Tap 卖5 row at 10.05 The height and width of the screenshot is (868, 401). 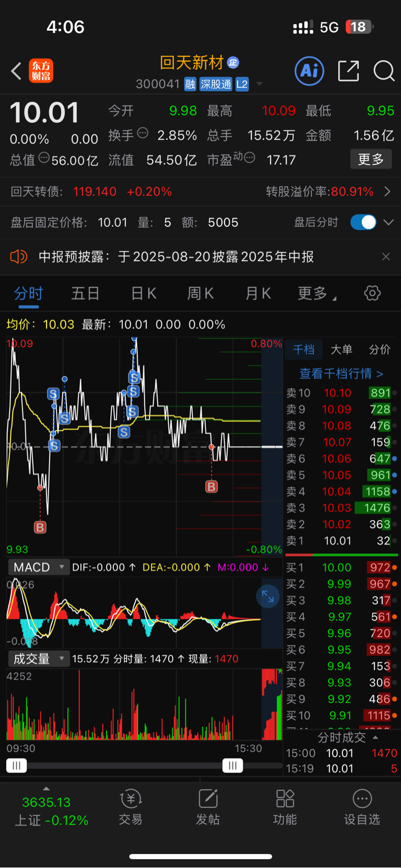(x=341, y=475)
